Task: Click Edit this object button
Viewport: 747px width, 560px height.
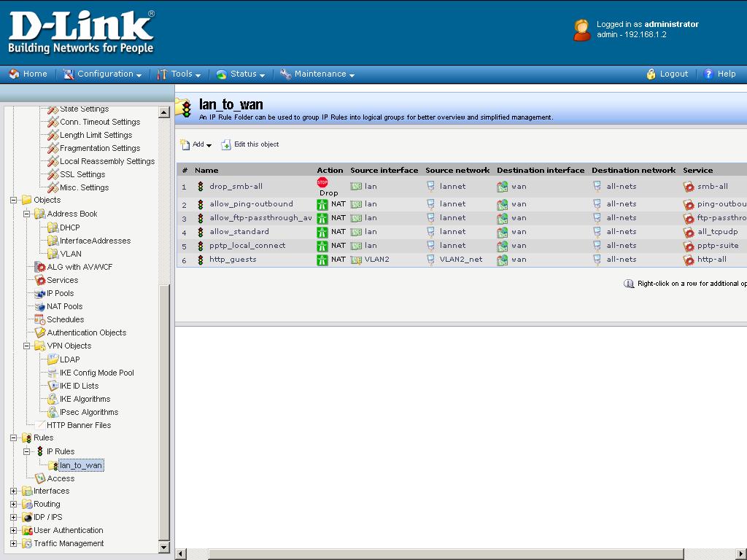Action: 250,144
